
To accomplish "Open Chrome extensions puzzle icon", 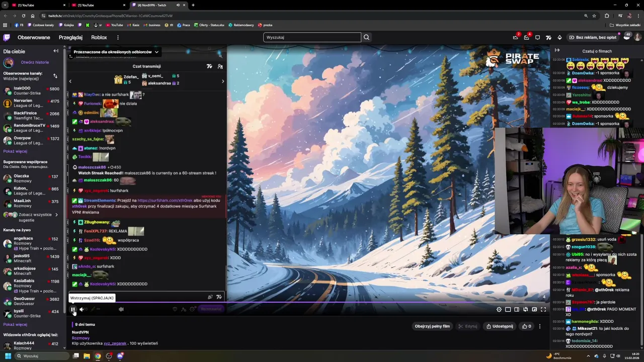I will coord(607,16).
